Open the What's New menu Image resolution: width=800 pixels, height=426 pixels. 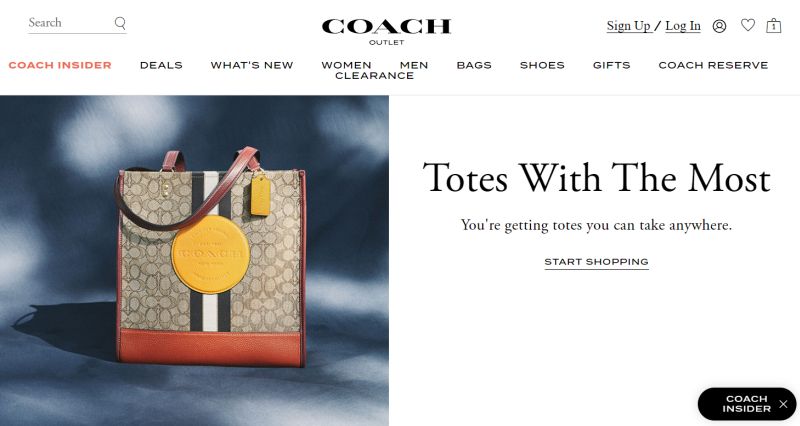pyautogui.click(x=252, y=65)
